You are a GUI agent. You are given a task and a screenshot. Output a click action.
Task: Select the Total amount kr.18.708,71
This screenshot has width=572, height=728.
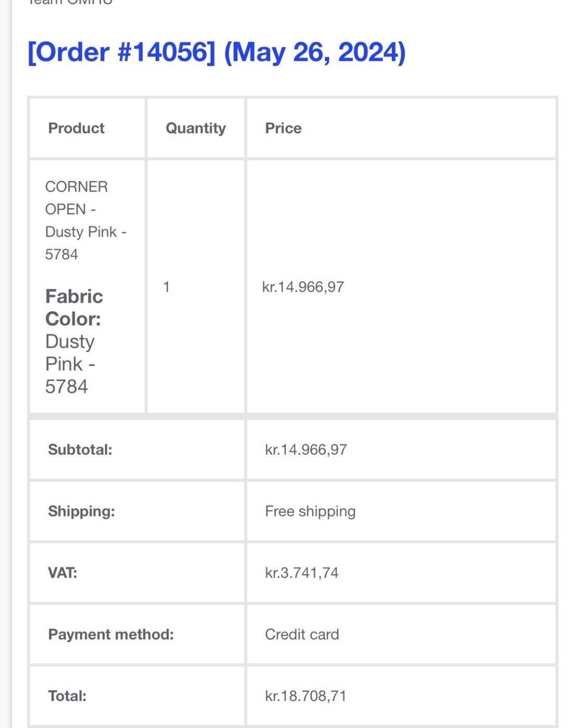click(306, 696)
